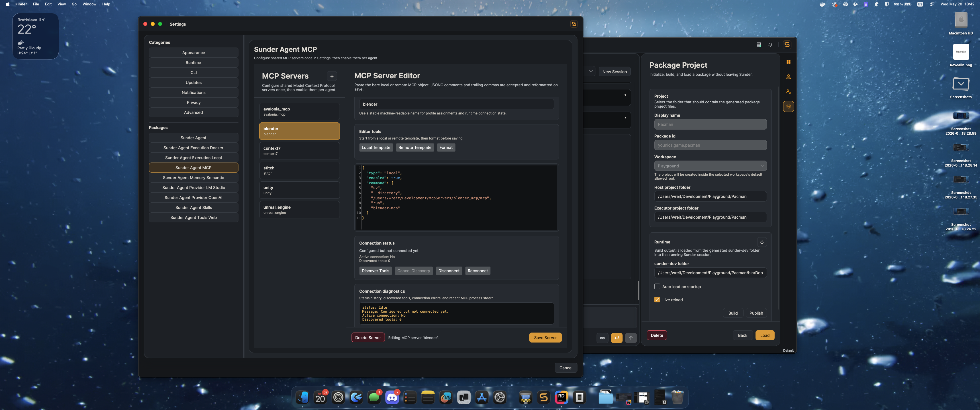Select the context7 MCP server

click(x=299, y=151)
